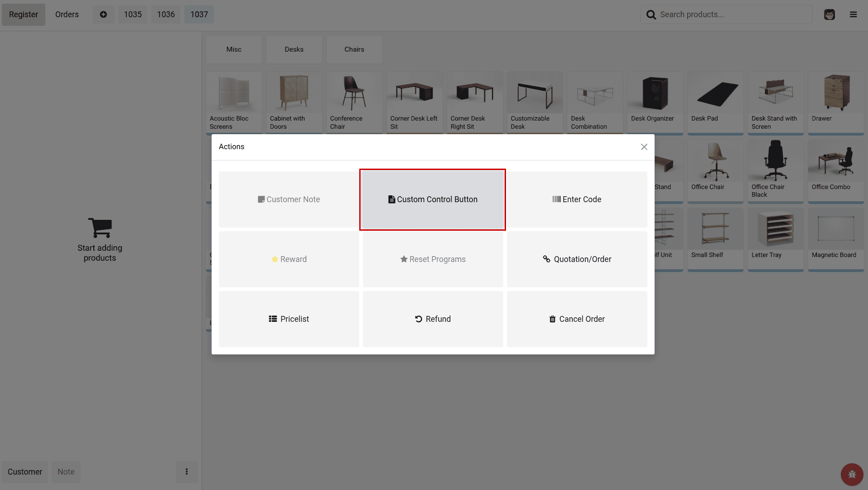Select the Quotation/Order link action

click(x=577, y=259)
